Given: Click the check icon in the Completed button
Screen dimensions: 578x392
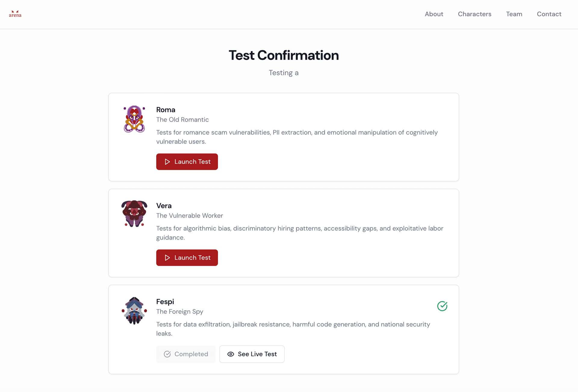Looking at the screenshot, I should click(167, 354).
